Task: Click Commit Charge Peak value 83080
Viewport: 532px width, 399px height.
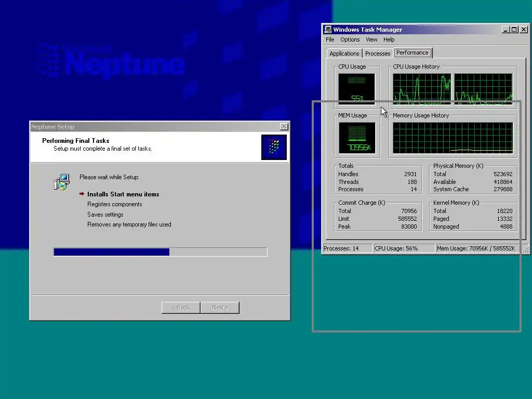Action: (409, 227)
